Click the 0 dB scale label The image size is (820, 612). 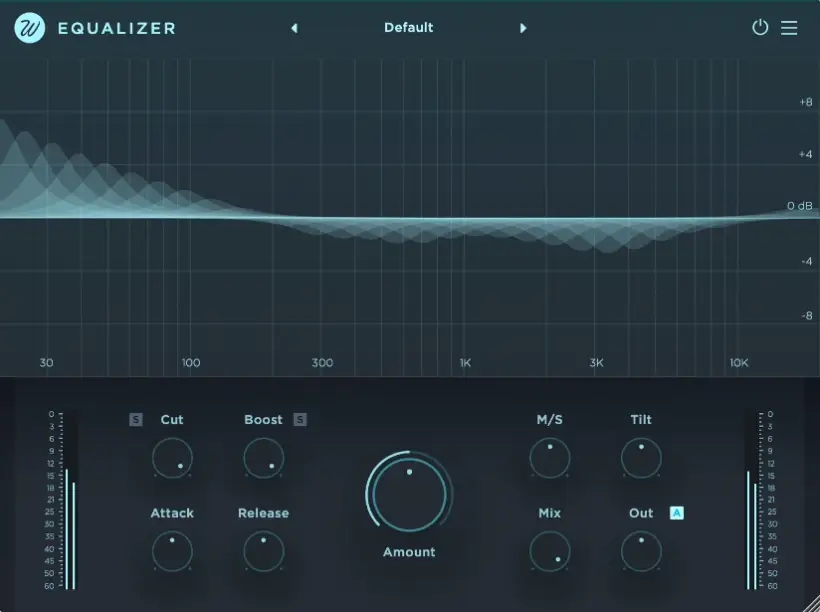(800, 206)
